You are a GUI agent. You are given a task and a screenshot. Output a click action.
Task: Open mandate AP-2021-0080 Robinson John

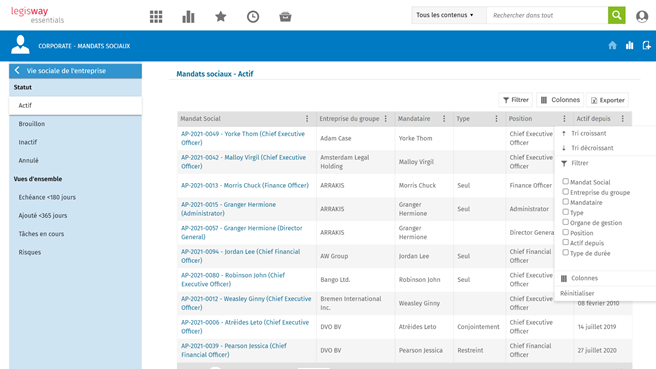[233, 279]
